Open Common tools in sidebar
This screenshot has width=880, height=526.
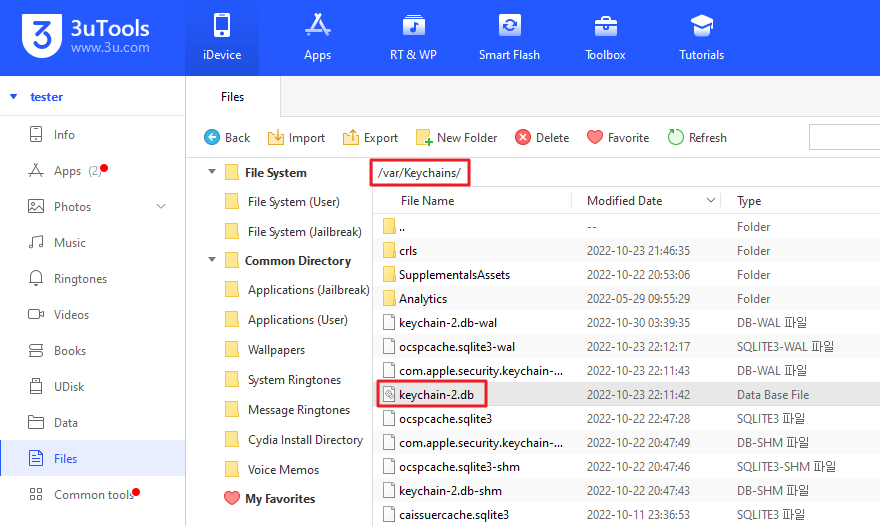point(93,495)
